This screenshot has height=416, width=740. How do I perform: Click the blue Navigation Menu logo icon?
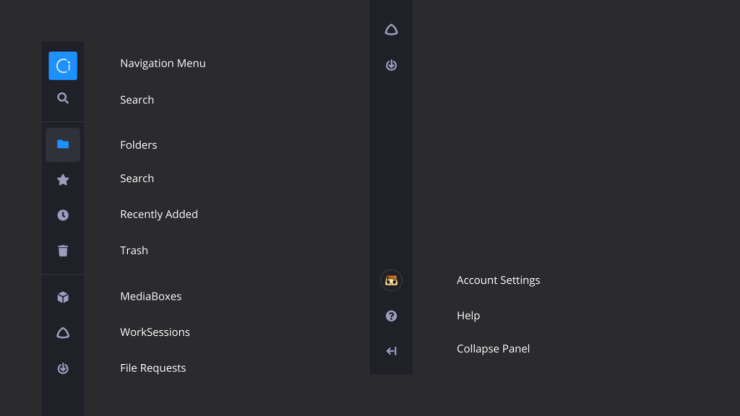point(63,66)
